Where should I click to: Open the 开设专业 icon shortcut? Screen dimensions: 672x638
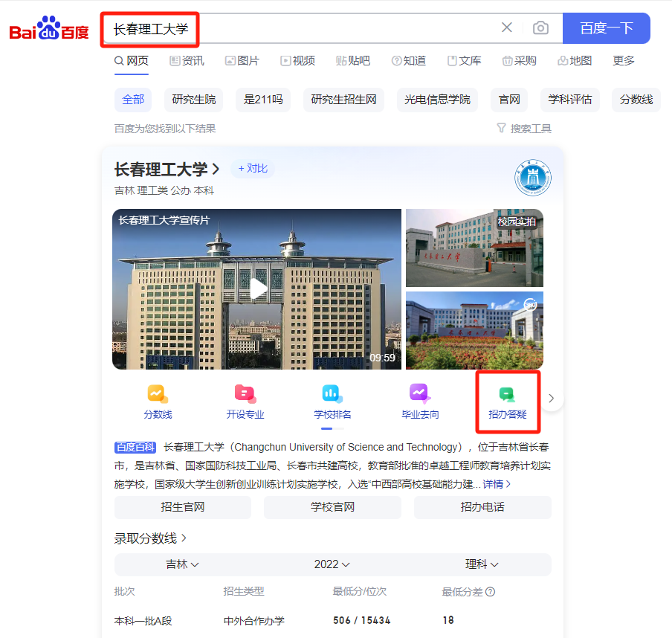point(245,402)
